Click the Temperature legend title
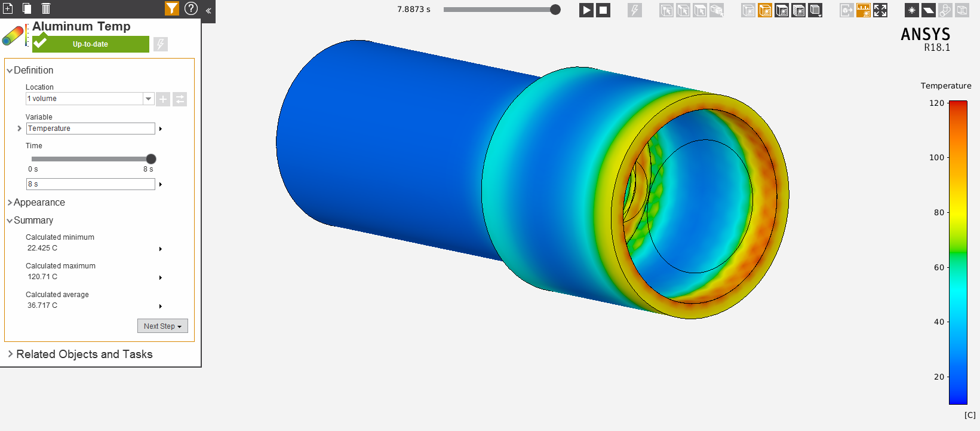 pyautogui.click(x=946, y=86)
